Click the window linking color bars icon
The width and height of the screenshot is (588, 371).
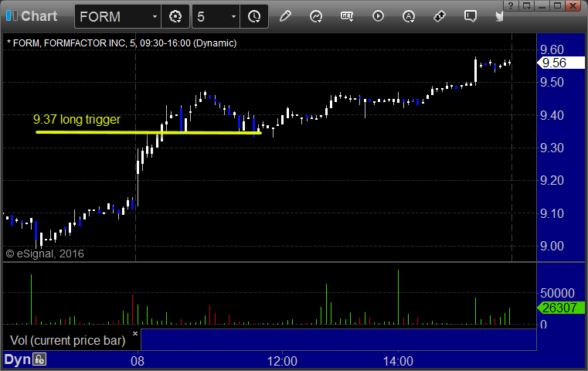tap(12, 15)
